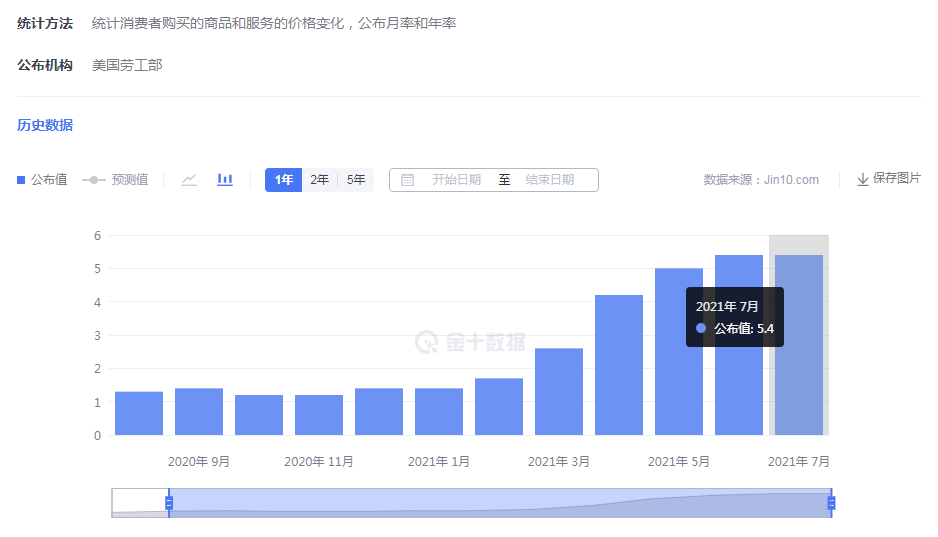Click the 公布机构 label
Viewport: 938px width, 537px height.
pyautogui.click(x=45, y=65)
